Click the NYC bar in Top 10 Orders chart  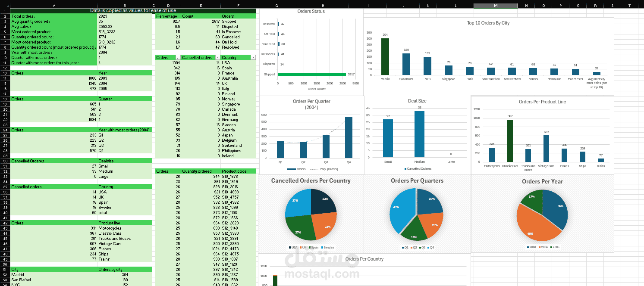[x=427, y=66]
